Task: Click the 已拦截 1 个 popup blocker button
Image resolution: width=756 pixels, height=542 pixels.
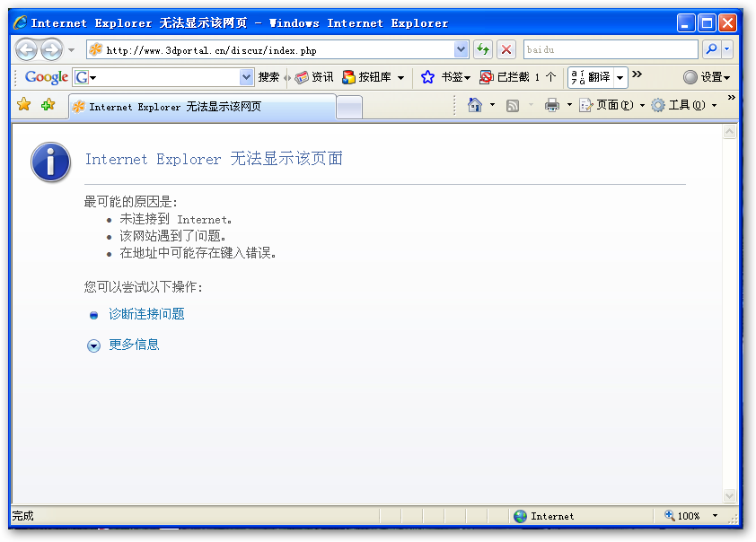Action: 518,77
